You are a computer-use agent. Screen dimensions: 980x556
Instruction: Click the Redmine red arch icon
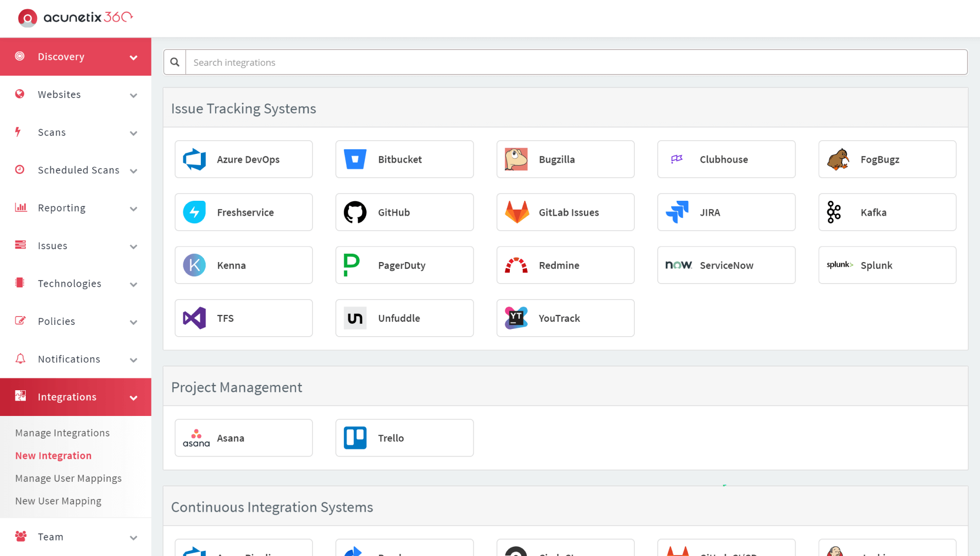(516, 265)
